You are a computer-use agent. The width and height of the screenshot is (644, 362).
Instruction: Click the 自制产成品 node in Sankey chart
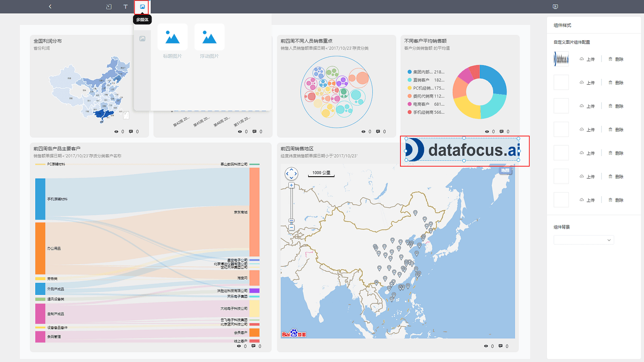[x=40, y=314]
